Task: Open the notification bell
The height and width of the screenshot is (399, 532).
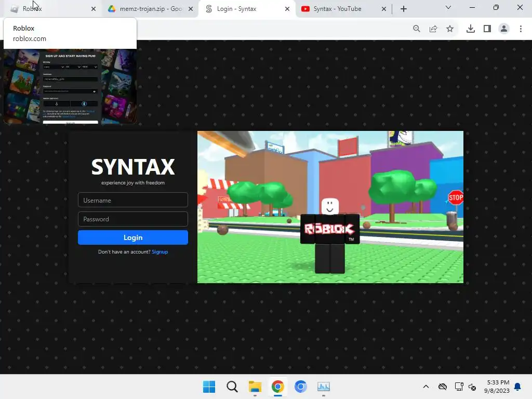Action: point(518,387)
